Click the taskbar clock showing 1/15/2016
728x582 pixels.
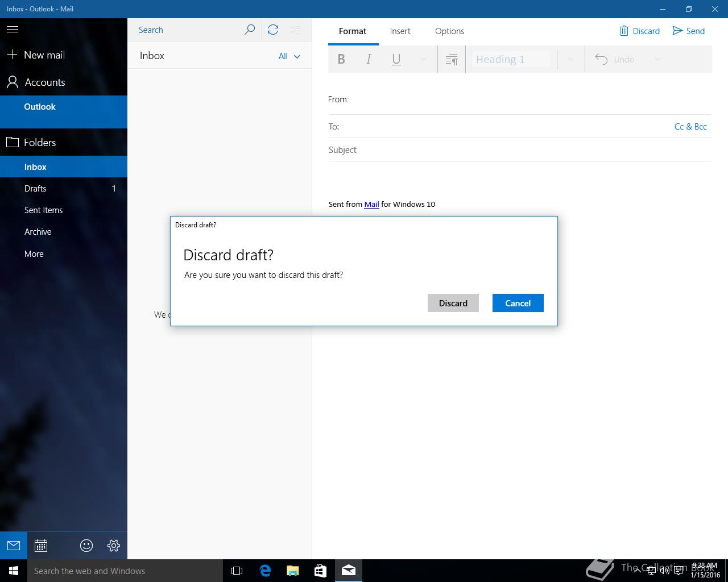(705, 571)
